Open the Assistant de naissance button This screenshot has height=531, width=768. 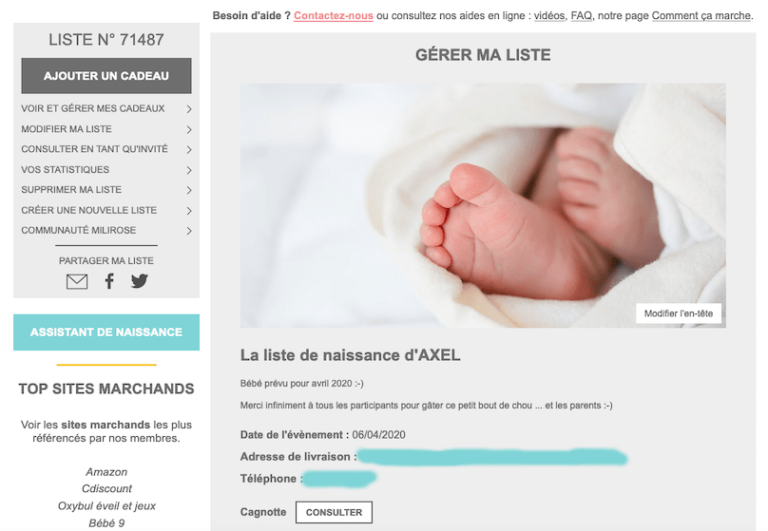pos(106,332)
